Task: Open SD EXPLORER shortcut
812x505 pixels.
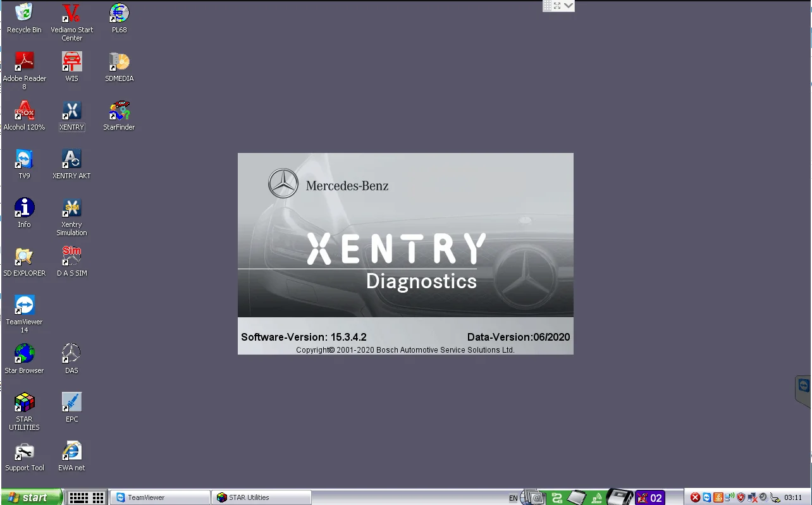Action: pos(24,262)
